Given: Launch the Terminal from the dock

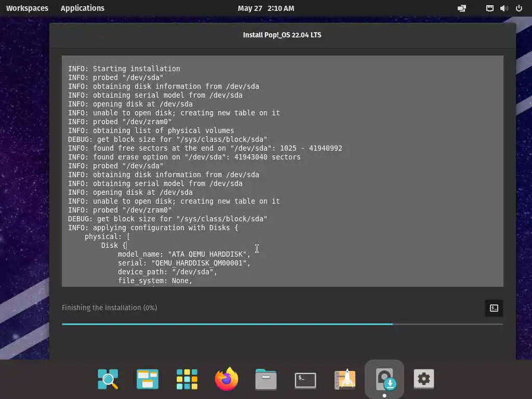Looking at the screenshot, I should coord(305,380).
